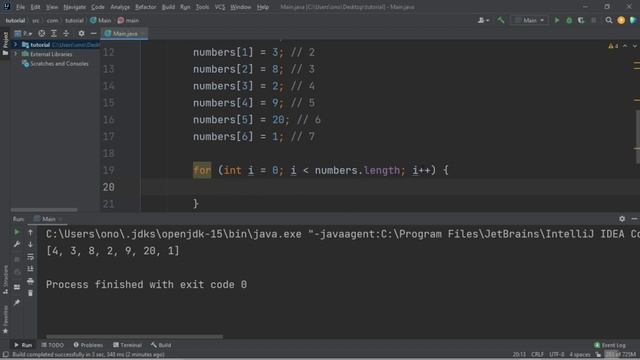Open the Tools menu

202,7
